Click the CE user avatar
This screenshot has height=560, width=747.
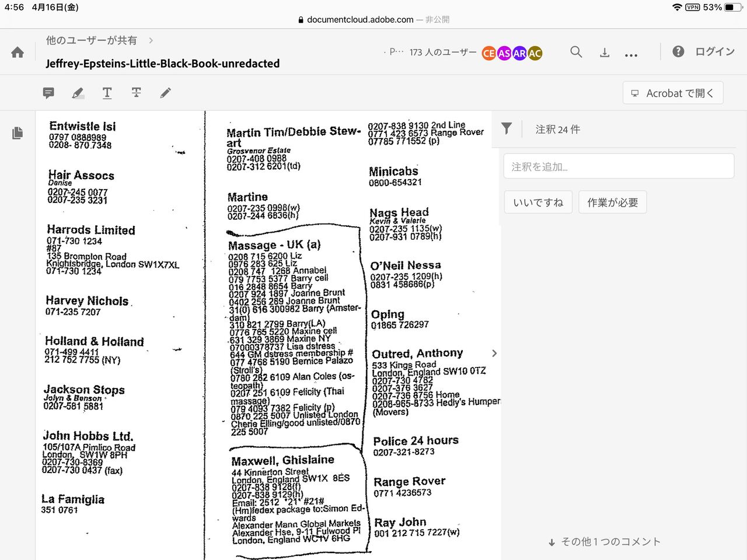(x=489, y=53)
